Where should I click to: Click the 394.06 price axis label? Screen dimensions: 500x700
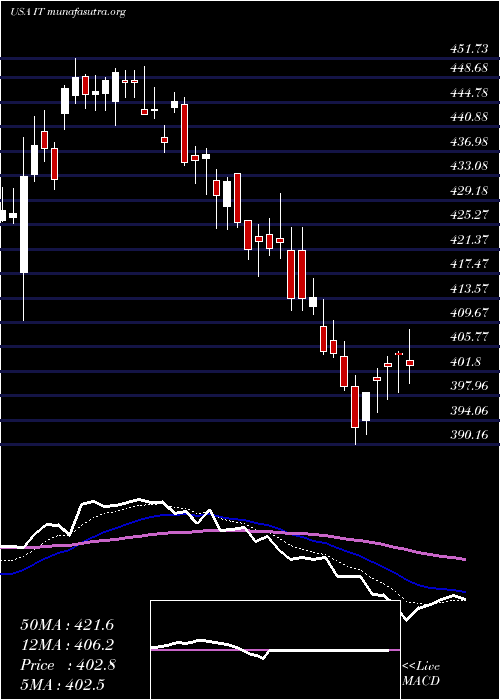tap(469, 410)
